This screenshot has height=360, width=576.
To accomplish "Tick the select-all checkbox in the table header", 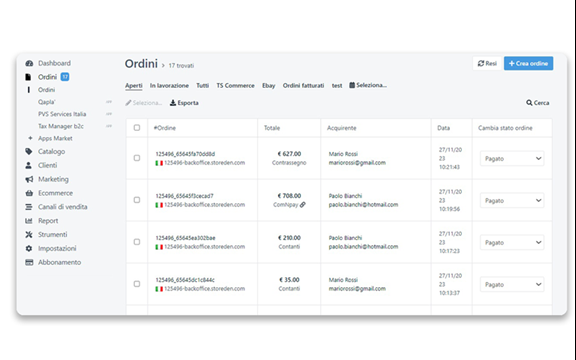I will coord(137,127).
